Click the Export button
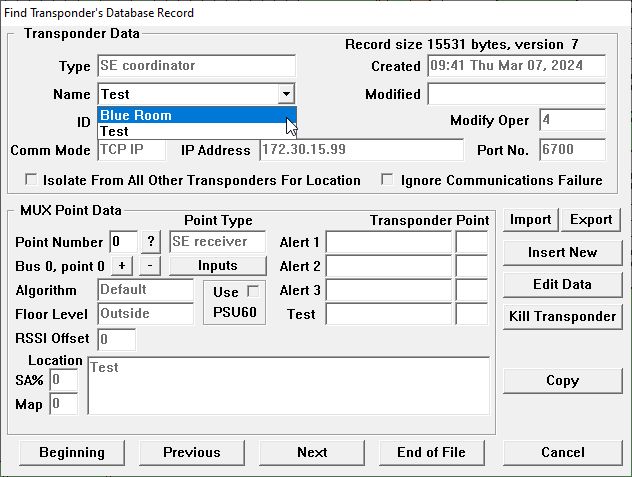Viewport: 632px width, 477px height. (591, 220)
